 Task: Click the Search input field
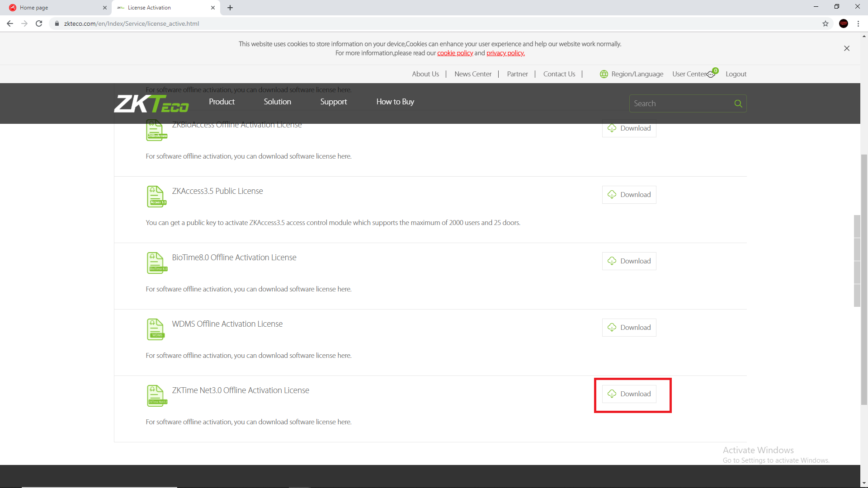680,103
